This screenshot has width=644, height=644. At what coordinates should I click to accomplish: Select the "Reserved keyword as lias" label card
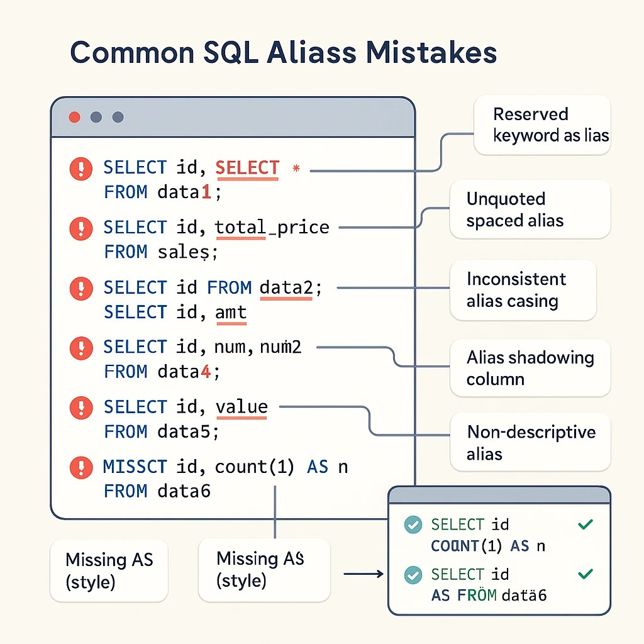pyautogui.click(x=541, y=125)
